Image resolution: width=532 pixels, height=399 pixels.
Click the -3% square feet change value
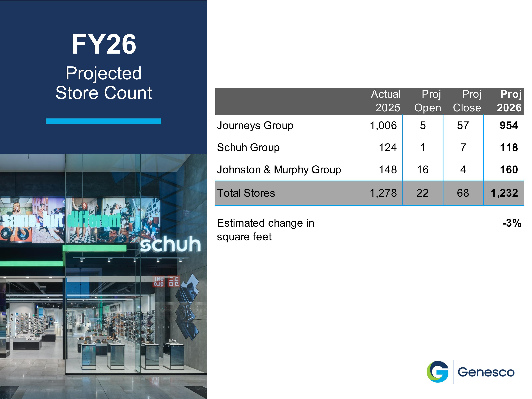(512, 223)
